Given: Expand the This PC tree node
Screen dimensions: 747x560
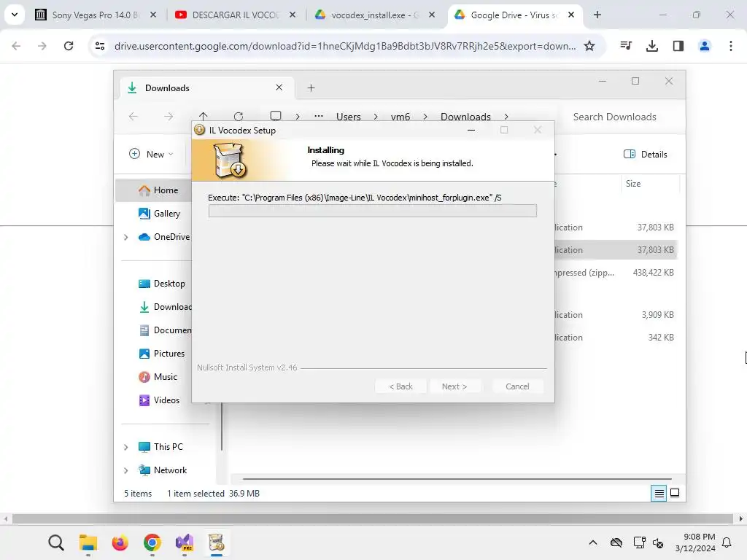Looking at the screenshot, I should [x=125, y=447].
